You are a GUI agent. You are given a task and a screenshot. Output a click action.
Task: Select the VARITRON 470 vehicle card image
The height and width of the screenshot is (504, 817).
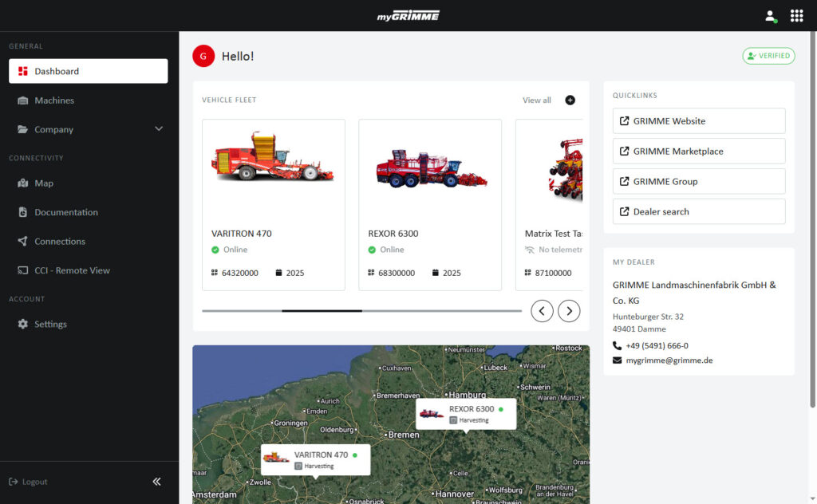point(273,158)
